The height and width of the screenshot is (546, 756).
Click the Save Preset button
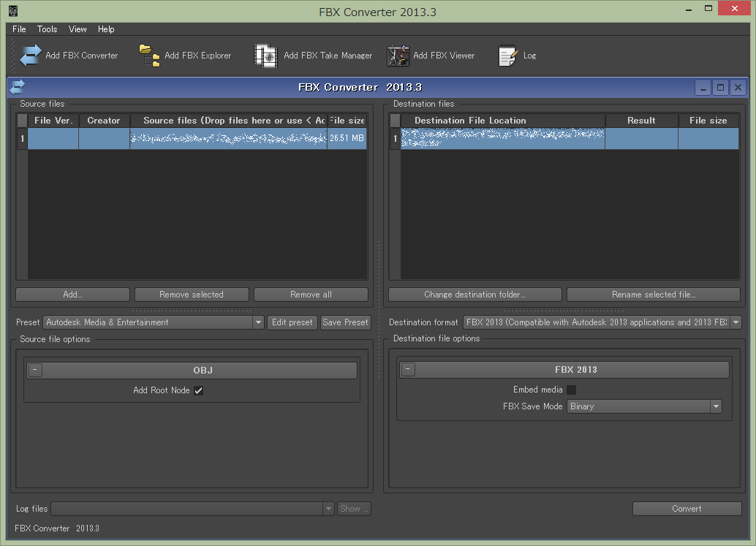[345, 322]
